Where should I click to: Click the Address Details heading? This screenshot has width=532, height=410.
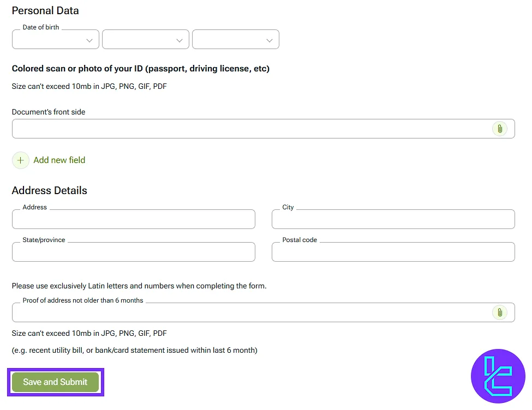[x=50, y=190]
